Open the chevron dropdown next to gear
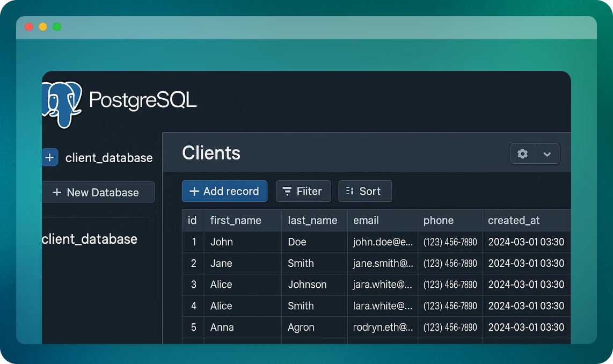The height and width of the screenshot is (364, 613). pos(547,154)
